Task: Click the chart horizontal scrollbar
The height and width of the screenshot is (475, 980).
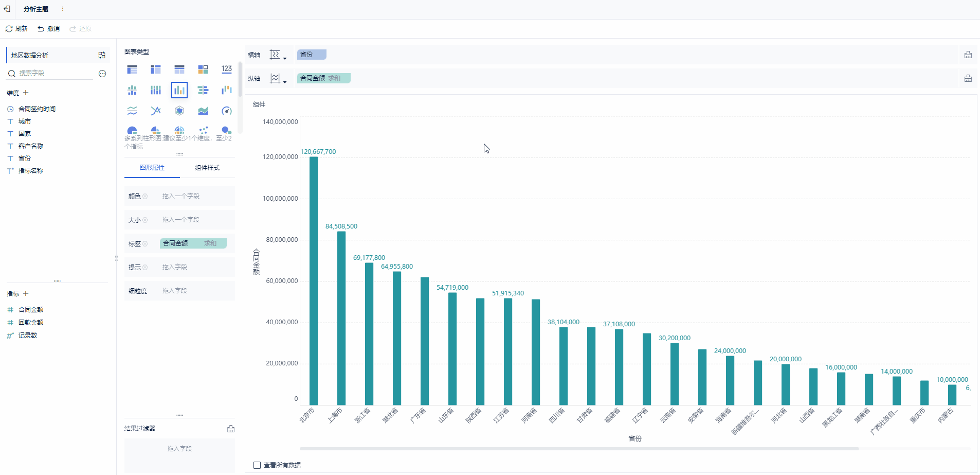Action: pyautogui.click(x=578, y=449)
